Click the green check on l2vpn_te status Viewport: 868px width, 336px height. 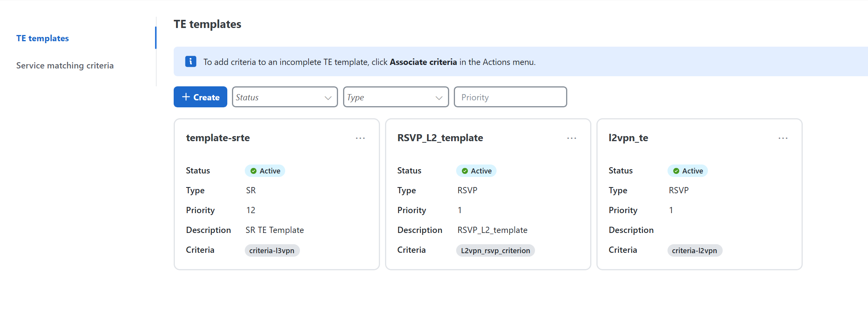676,171
